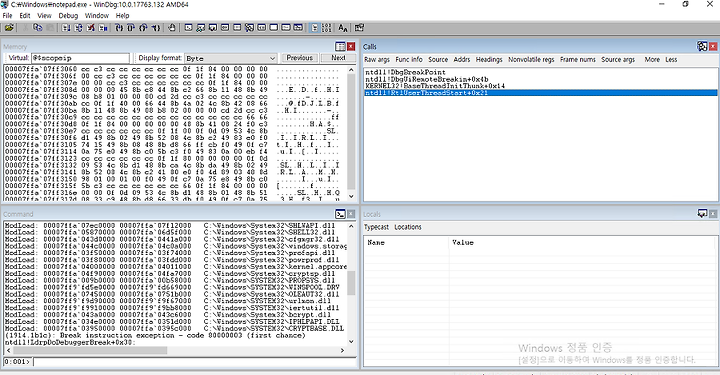720x375 pixels.
Task: Open the Command Browser toolbar icon
Action: [298, 28]
